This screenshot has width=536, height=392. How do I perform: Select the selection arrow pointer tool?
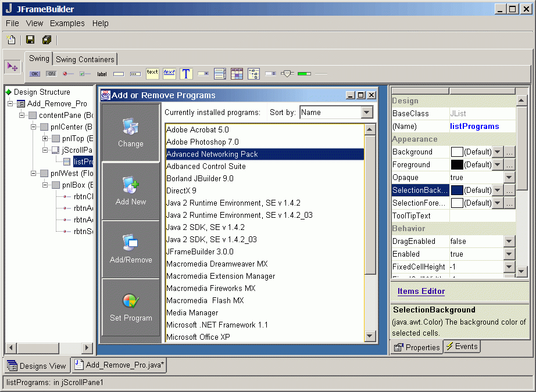click(x=13, y=67)
